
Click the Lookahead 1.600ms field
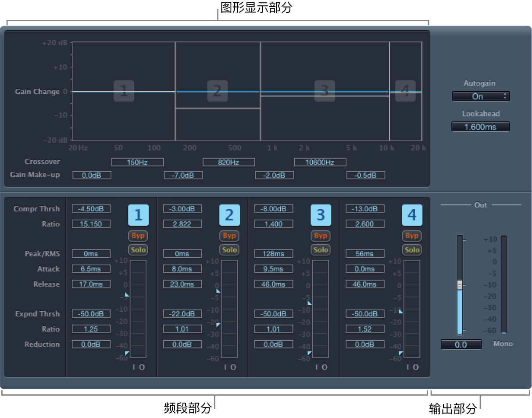tap(481, 127)
